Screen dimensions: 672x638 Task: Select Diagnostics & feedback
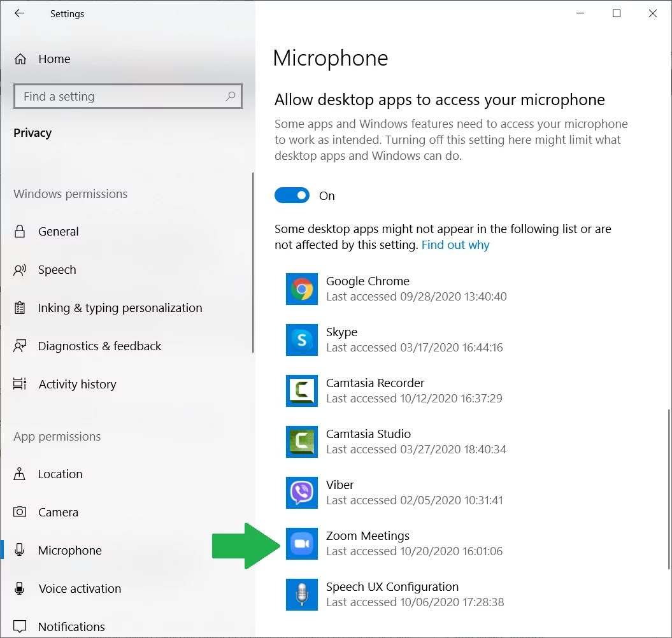click(99, 346)
